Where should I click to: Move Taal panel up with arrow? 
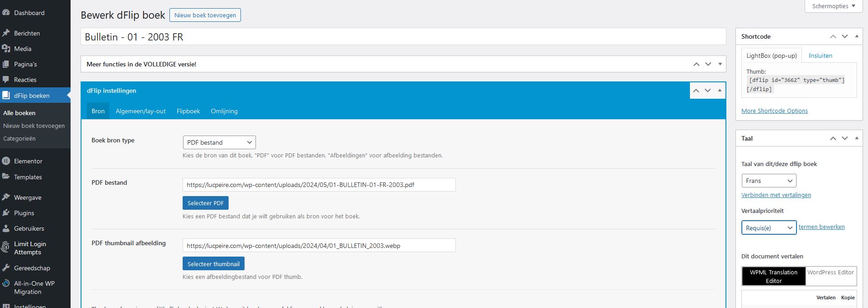pyautogui.click(x=833, y=138)
